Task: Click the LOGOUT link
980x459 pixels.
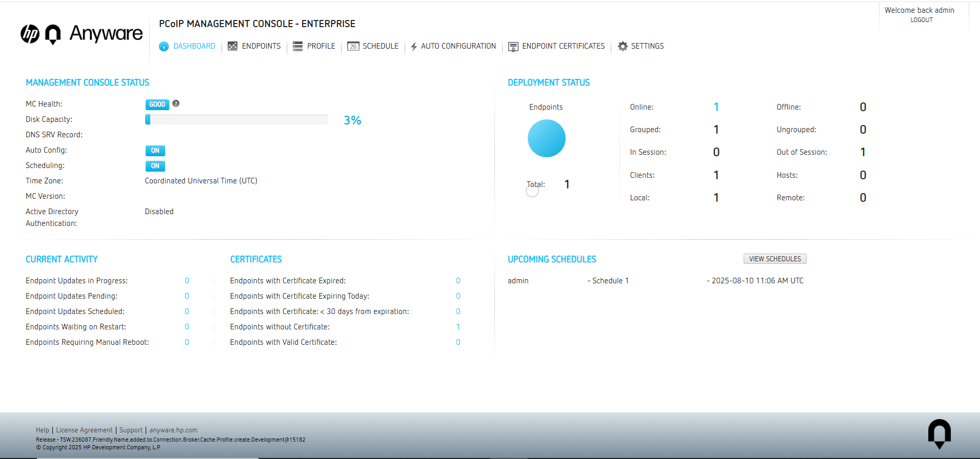Action: coord(922,20)
